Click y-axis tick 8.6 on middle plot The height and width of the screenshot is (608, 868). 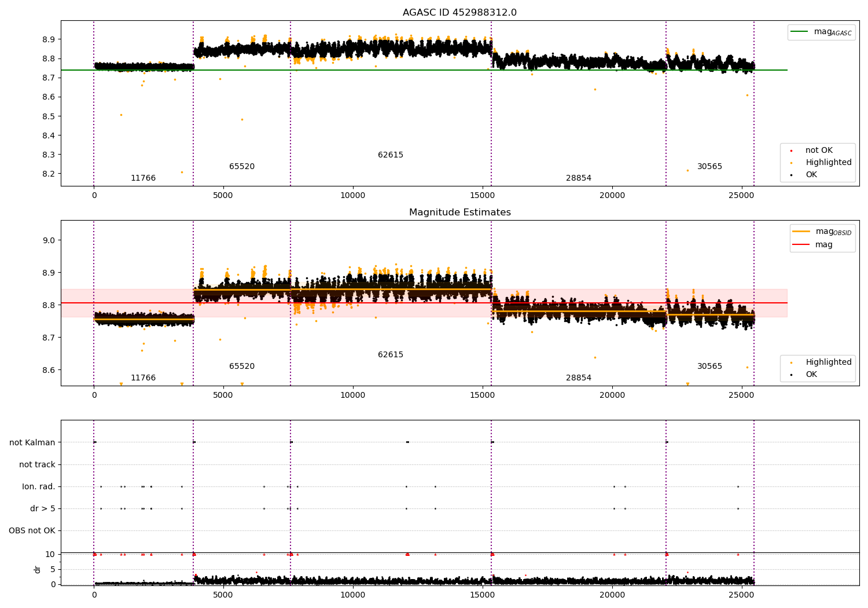48,370
